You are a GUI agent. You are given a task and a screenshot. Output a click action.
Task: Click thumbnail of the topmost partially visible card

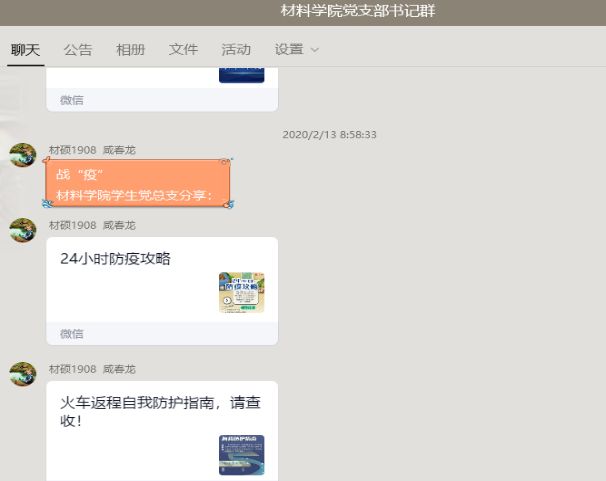coord(241,74)
